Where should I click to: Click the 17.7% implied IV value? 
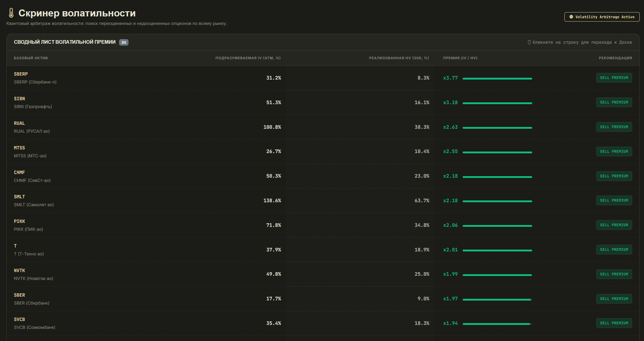tap(274, 299)
